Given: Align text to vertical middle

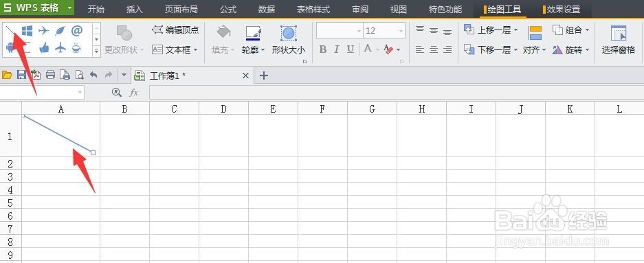Looking at the screenshot, I should coord(434,30).
